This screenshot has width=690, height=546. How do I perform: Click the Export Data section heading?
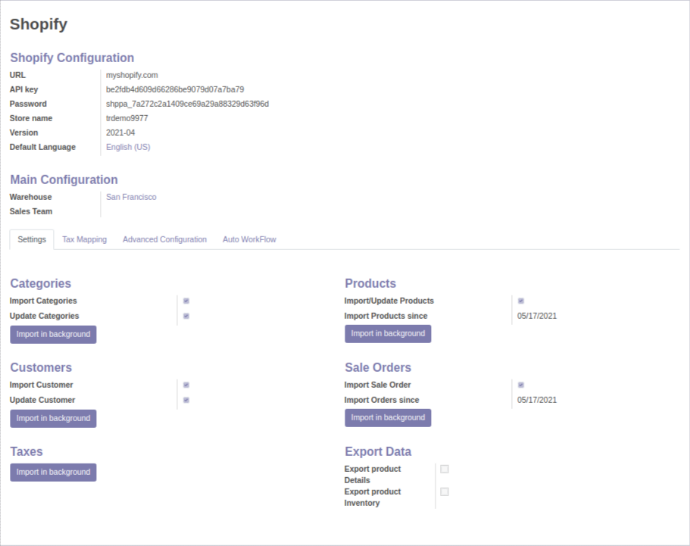(378, 451)
